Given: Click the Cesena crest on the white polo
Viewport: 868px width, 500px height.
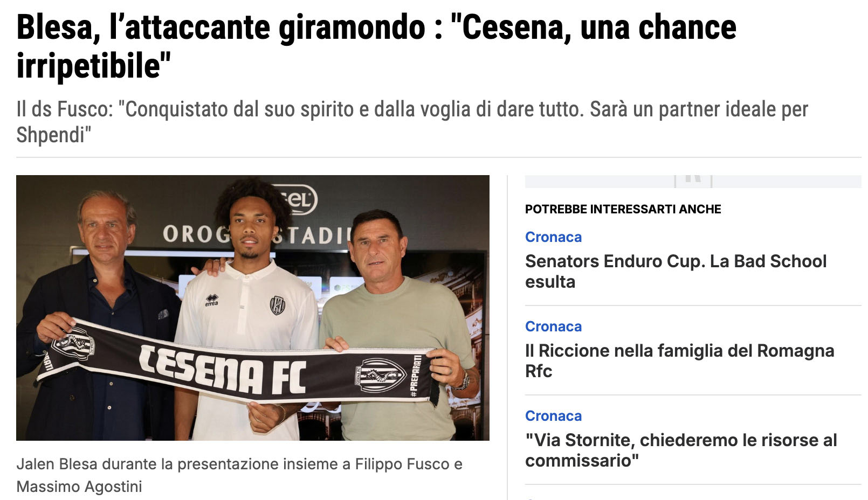Looking at the screenshot, I should point(277,305).
